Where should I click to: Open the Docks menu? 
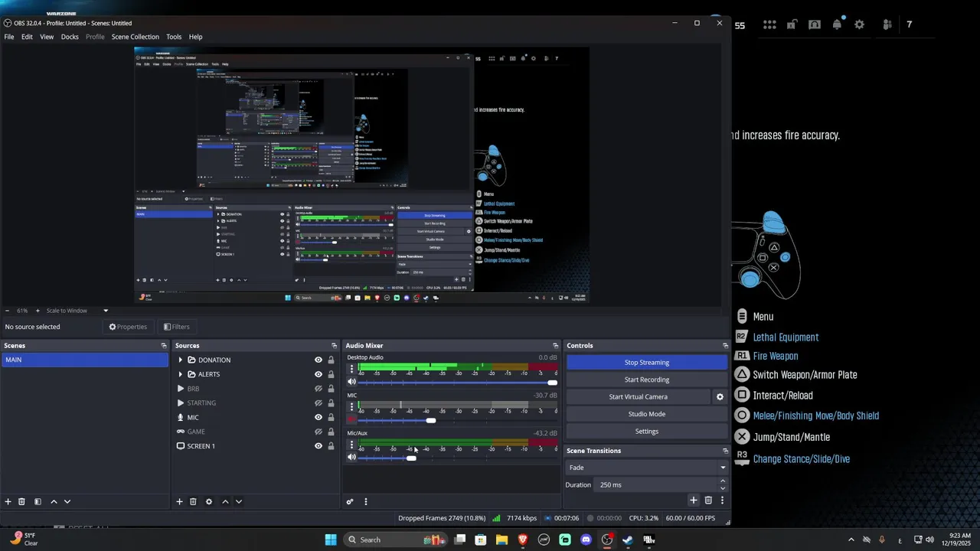coord(70,37)
